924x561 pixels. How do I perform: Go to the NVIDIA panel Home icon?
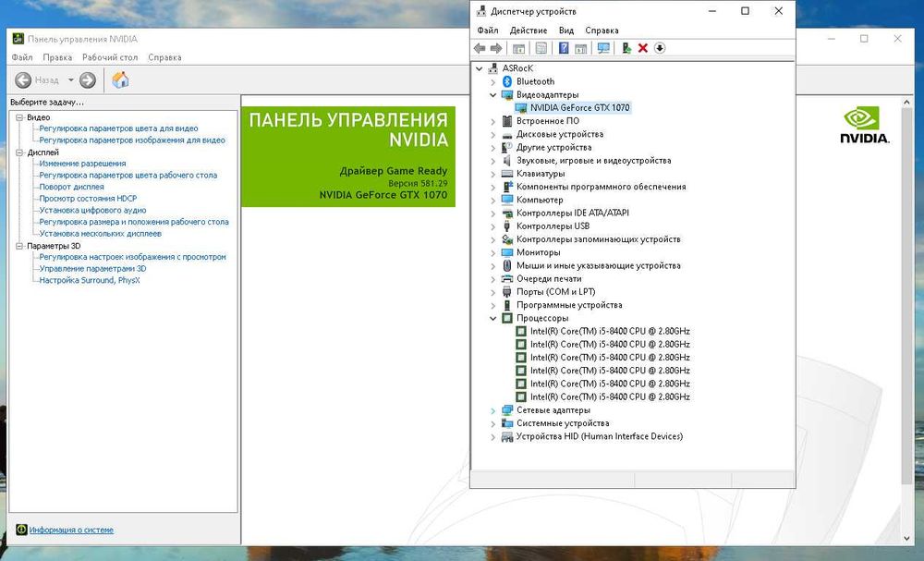point(120,80)
